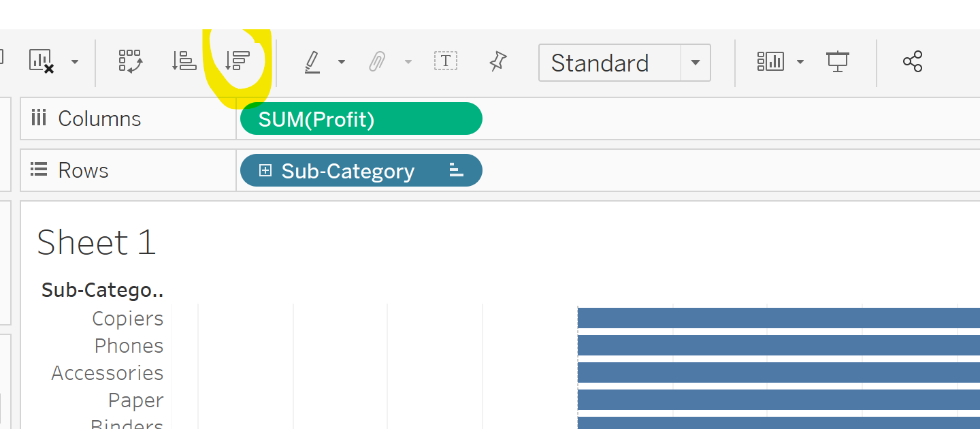Click the Group Members paperclip icon

tap(376, 62)
